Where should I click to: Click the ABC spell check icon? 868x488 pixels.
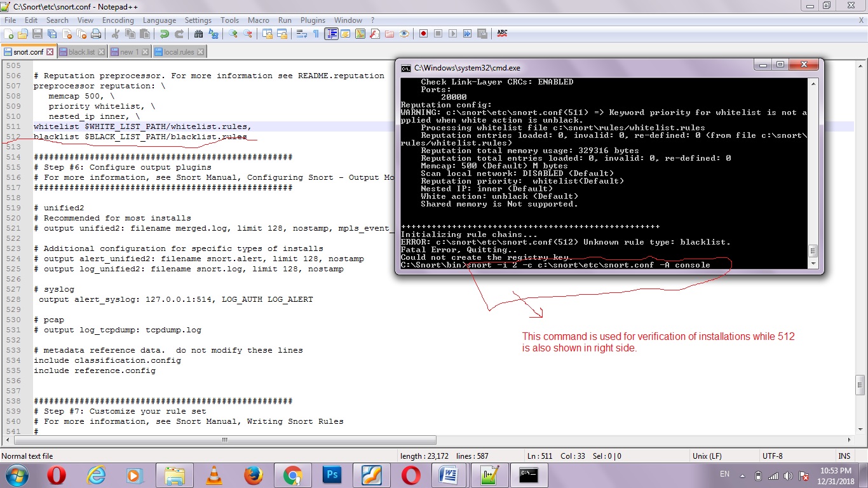click(502, 34)
